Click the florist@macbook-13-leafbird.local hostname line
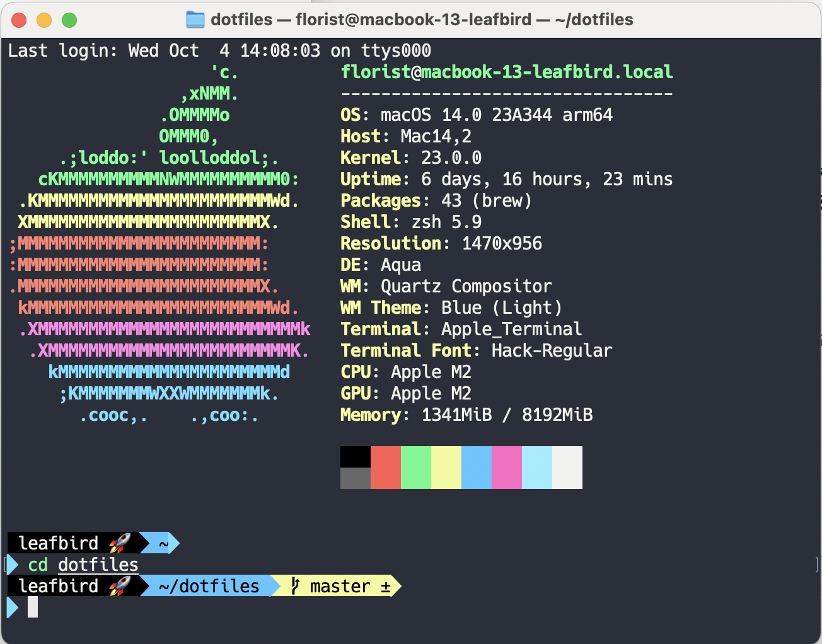The image size is (822, 644). 506,71
